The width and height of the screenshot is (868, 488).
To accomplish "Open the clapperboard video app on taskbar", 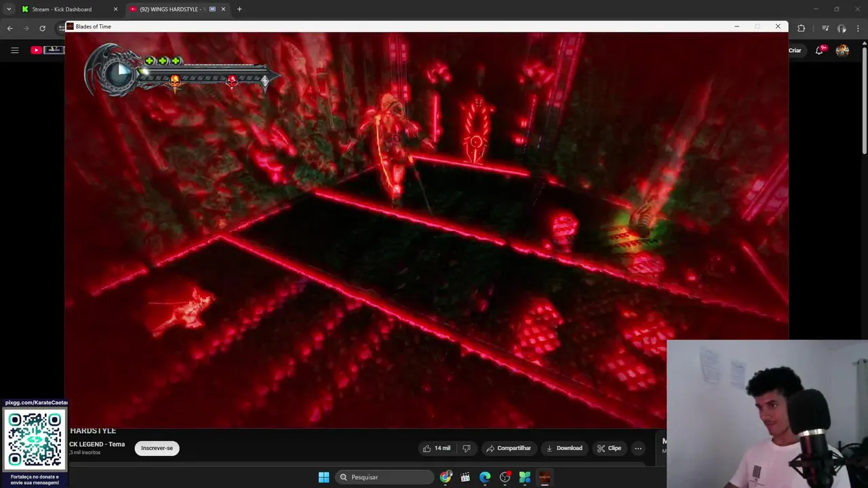I will click(x=465, y=477).
